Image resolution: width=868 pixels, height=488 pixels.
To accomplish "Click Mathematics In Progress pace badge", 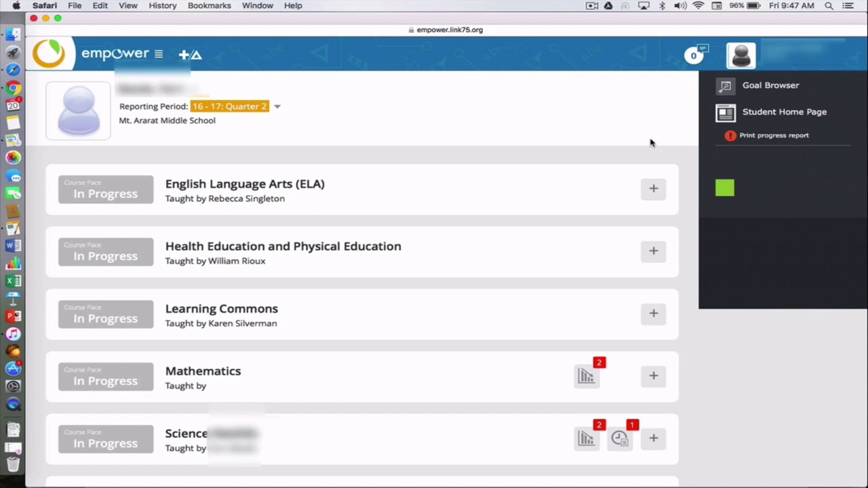I will click(106, 376).
